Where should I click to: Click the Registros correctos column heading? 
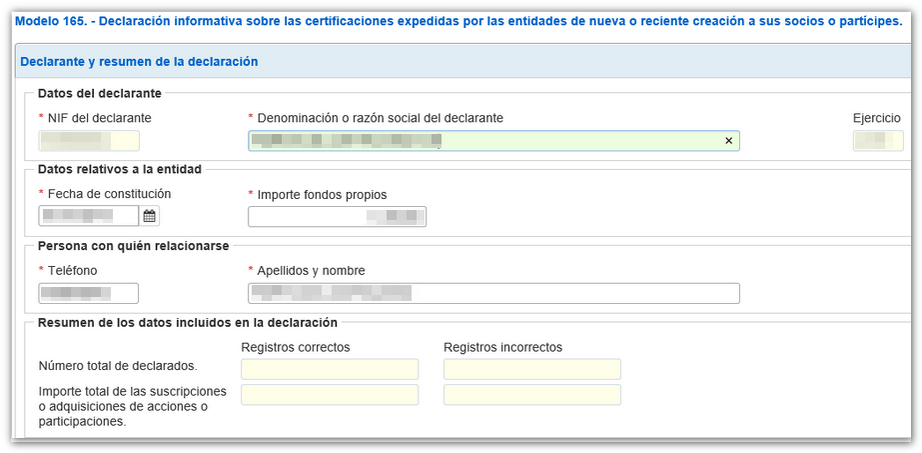[x=296, y=347]
